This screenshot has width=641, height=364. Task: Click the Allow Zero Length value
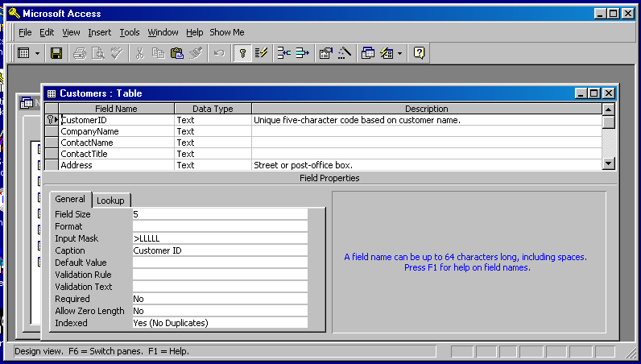point(220,311)
